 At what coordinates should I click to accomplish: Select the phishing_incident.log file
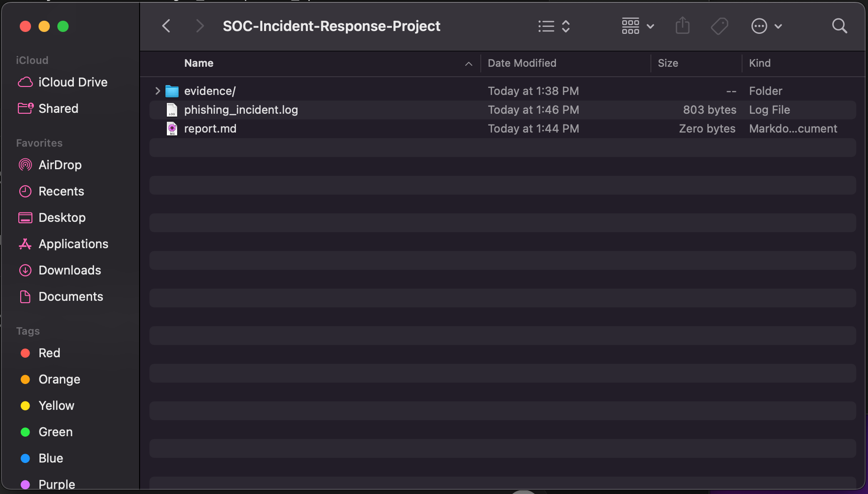pos(241,110)
